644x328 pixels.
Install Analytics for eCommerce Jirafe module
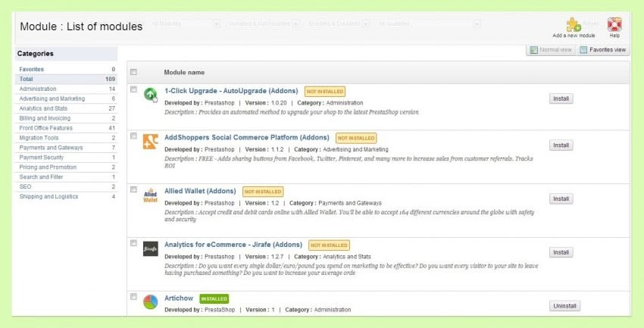[x=561, y=252]
